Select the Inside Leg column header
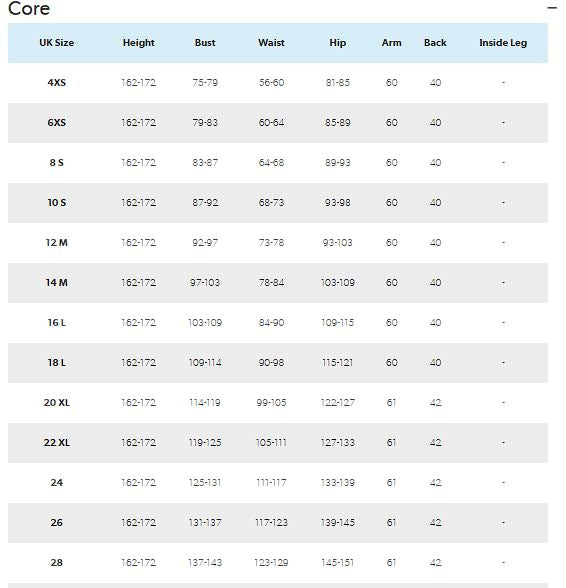The height and width of the screenshot is (588, 566). coord(503,43)
